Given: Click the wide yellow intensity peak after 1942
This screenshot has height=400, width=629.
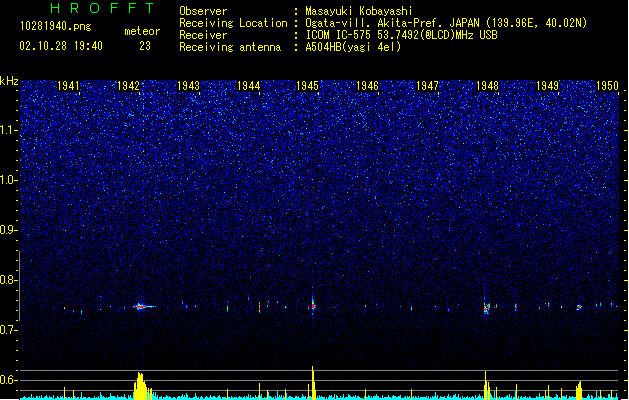Looking at the screenshot, I should pos(141,386).
